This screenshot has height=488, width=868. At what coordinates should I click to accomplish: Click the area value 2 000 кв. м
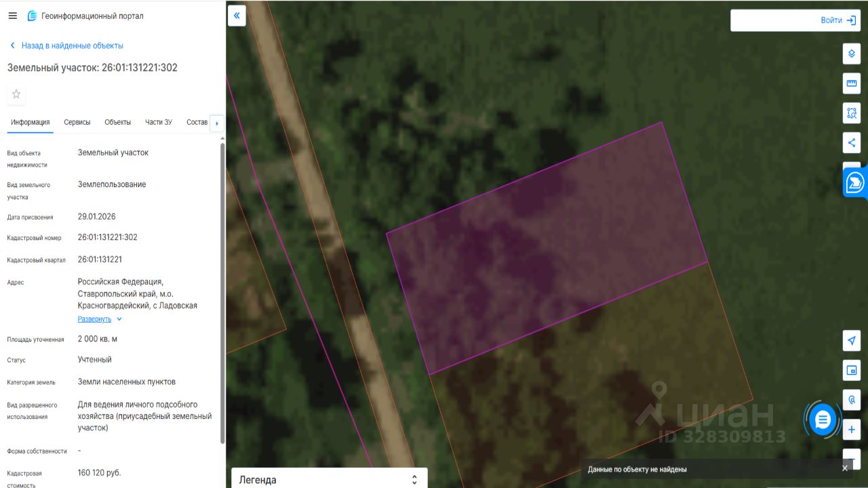pyautogui.click(x=98, y=339)
